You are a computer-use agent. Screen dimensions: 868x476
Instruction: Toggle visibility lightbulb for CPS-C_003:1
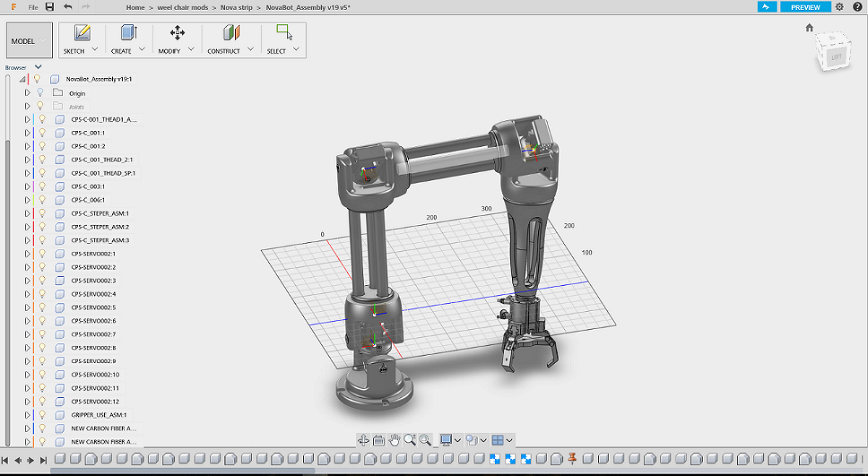pyautogui.click(x=42, y=186)
